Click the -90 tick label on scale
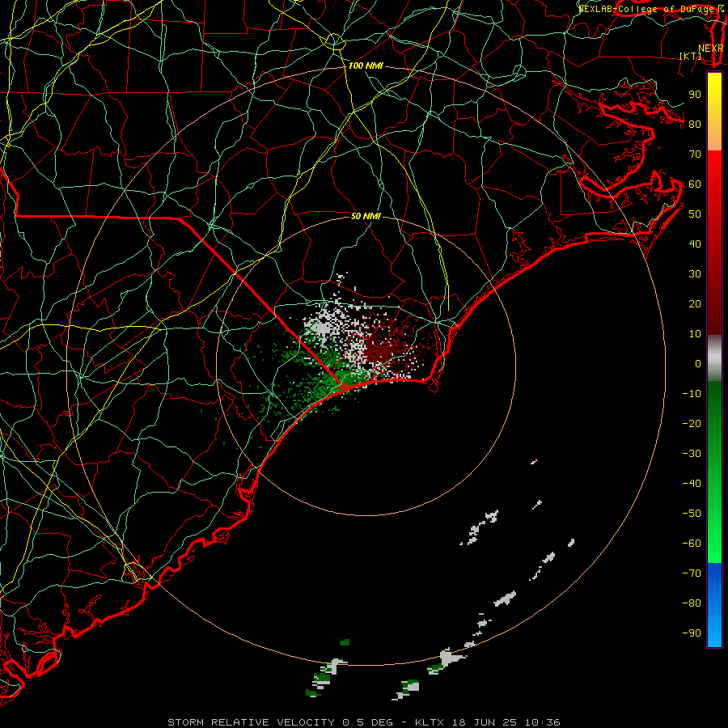The image size is (728, 728). pos(692,633)
